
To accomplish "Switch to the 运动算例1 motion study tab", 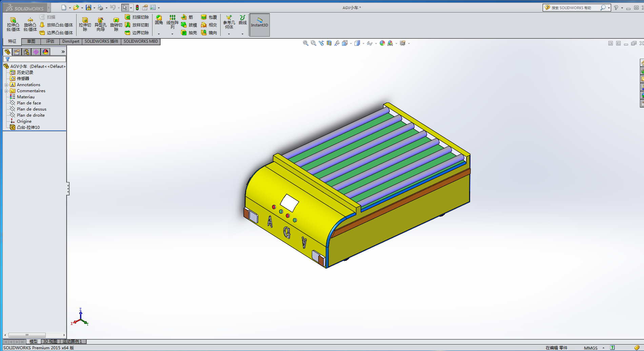I will (73, 342).
